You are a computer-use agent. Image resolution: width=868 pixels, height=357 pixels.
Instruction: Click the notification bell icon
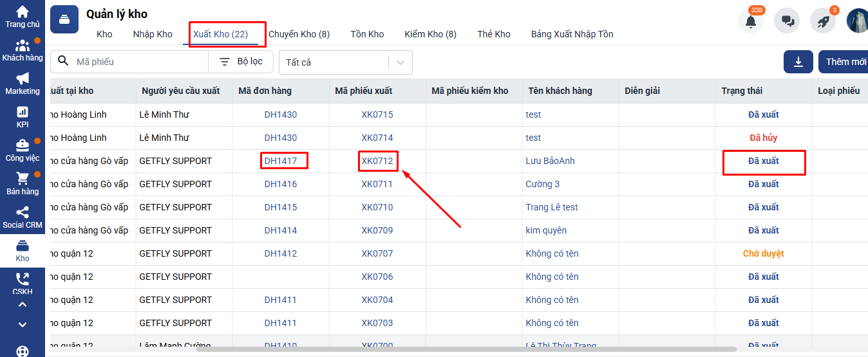click(x=751, y=21)
